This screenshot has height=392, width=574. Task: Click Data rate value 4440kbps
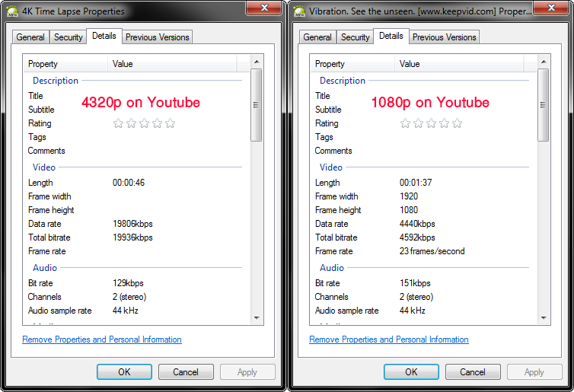417,224
